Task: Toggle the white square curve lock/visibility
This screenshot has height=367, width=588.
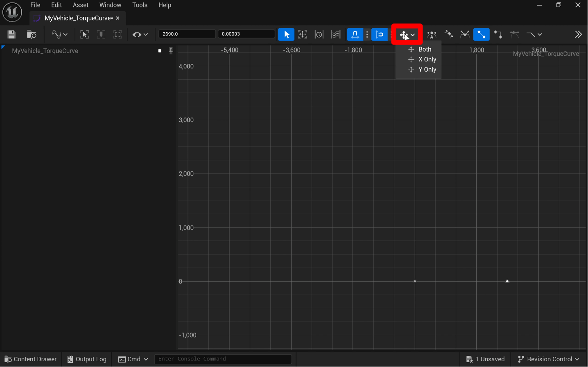Action: click(x=160, y=51)
